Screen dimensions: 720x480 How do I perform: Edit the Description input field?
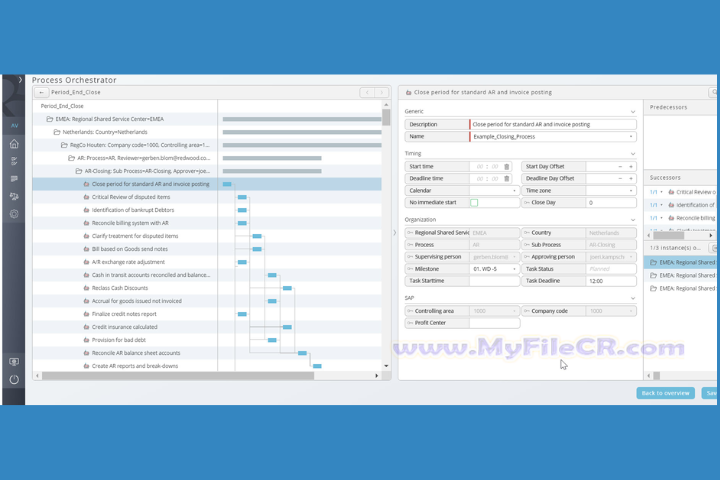click(553, 124)
